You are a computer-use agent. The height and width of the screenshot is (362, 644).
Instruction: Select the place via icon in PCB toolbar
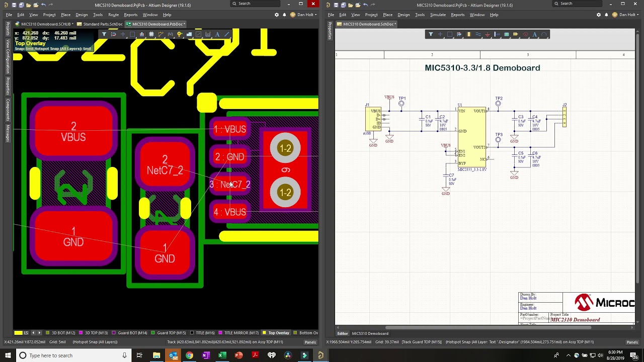tap(180, 34)
